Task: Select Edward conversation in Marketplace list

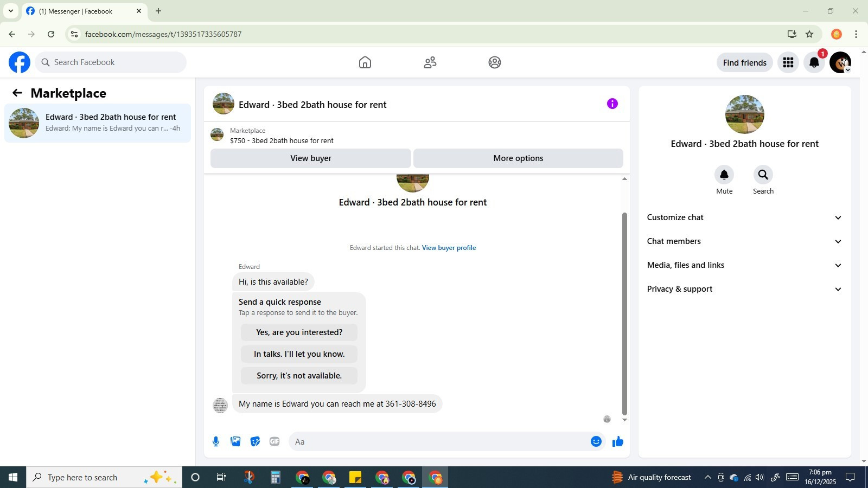Action: pos(98,123)
